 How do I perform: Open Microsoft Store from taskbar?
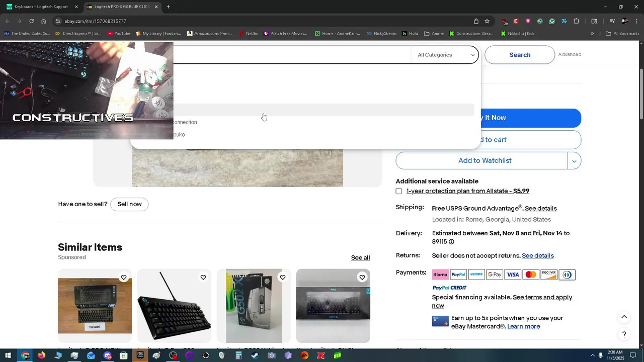point(124,355)
